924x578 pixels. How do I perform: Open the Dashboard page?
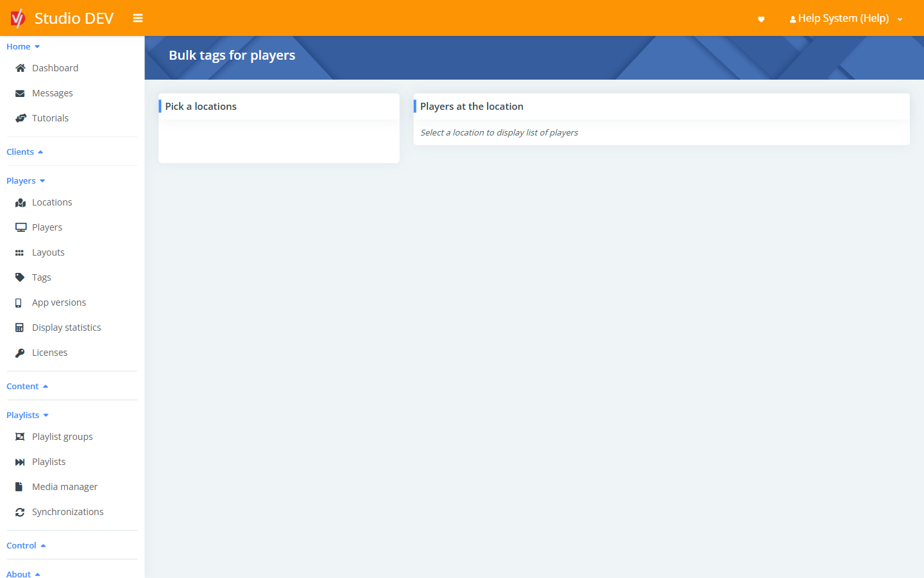[x=55, y=68]
